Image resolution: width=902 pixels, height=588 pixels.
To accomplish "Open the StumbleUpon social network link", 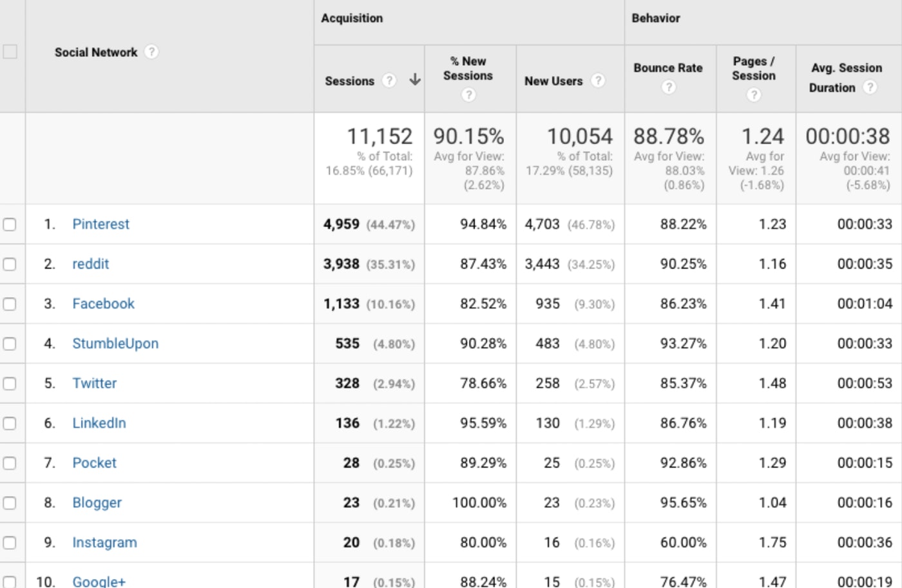I will (115, 344).
